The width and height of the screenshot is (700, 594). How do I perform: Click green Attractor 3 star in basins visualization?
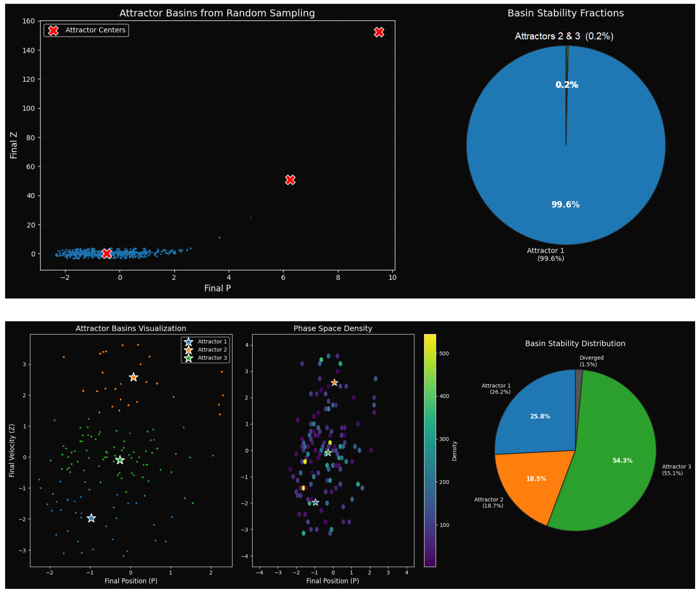[x=120, y=460]
